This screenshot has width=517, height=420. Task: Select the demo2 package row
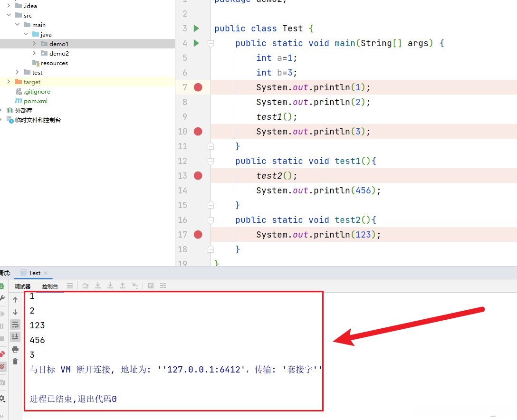87,53
